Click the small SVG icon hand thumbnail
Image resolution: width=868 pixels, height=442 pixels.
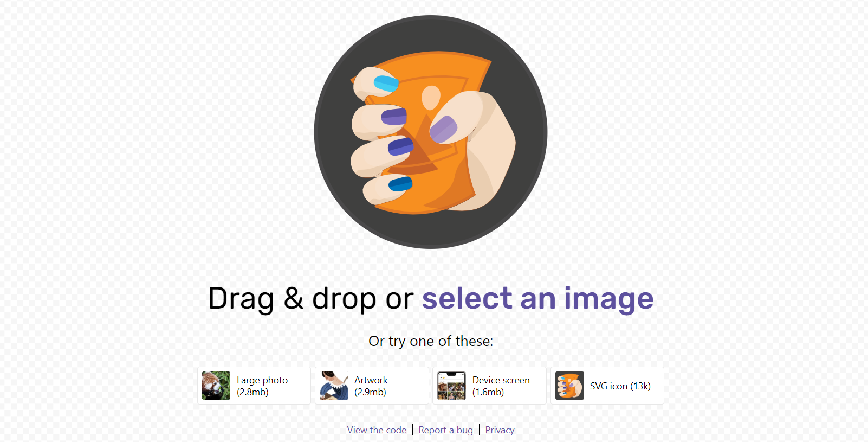pos(569,386)
